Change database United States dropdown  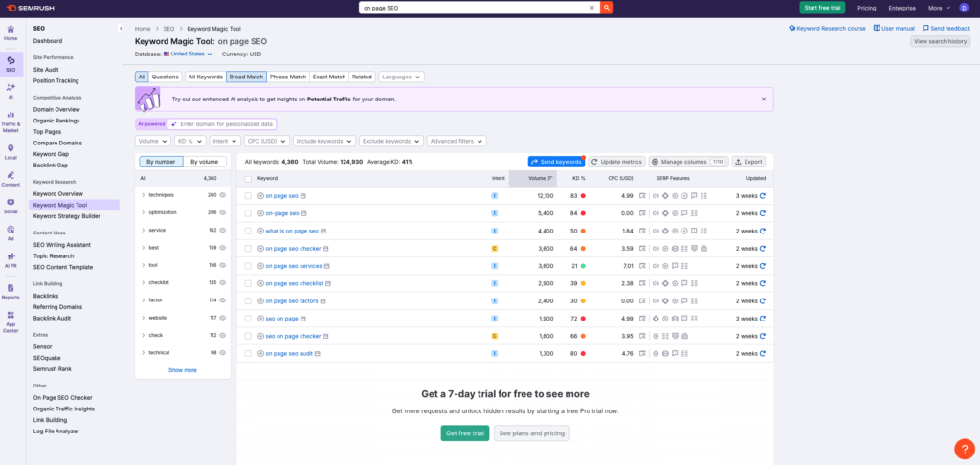click(x=189, y=55)
